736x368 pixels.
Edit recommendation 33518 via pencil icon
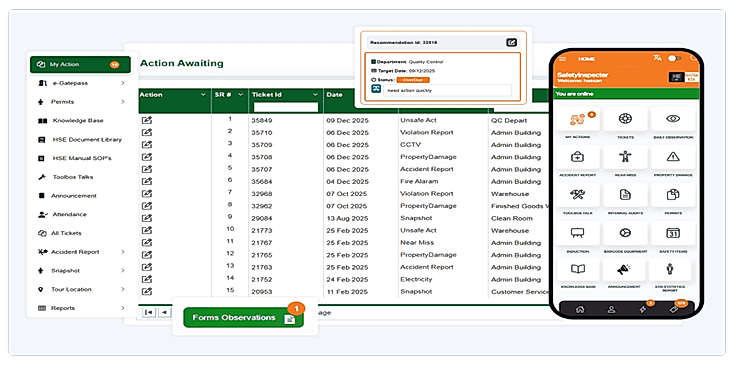tap(512, 42)
